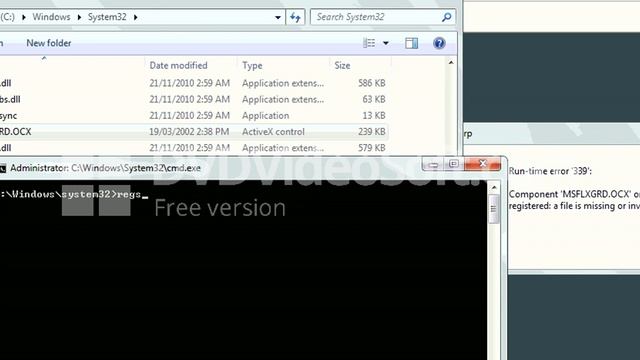Sort by Date modified column header
The width and height of the screenshot is (640, 360).
tap(178, 65)
